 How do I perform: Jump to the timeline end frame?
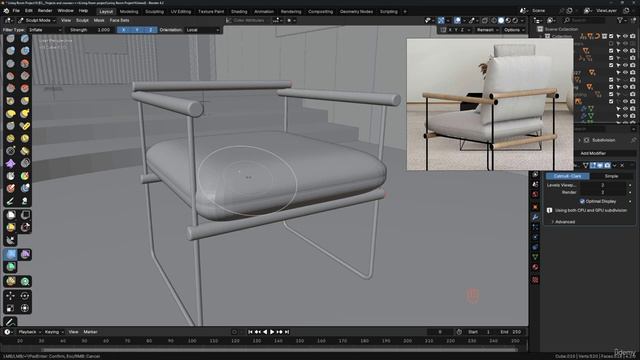(x=287, y=332)
